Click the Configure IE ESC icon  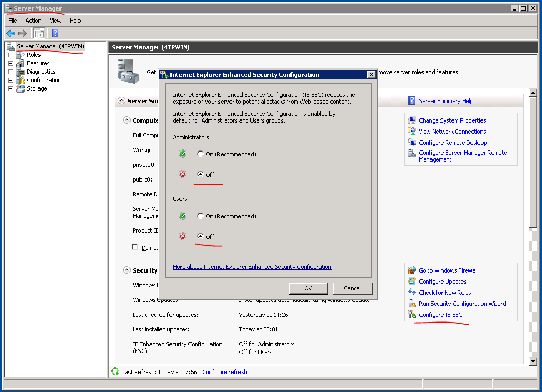(x=411, y=315)
